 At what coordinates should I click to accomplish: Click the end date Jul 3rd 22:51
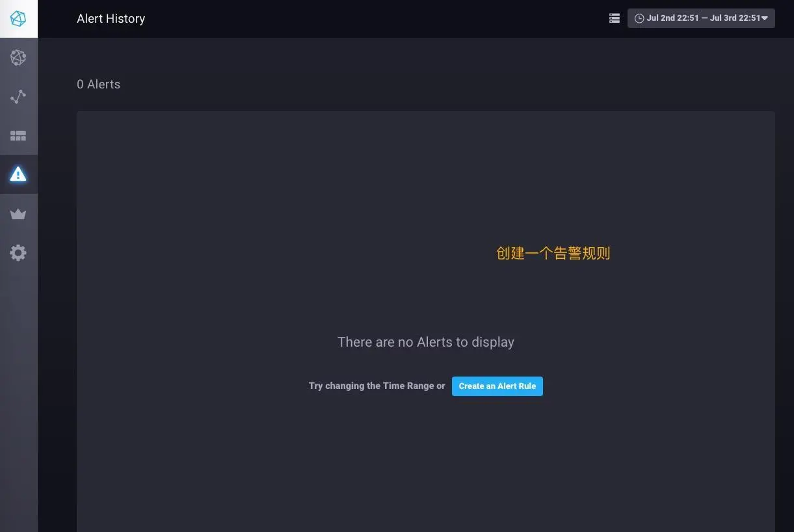click(738, 18)
